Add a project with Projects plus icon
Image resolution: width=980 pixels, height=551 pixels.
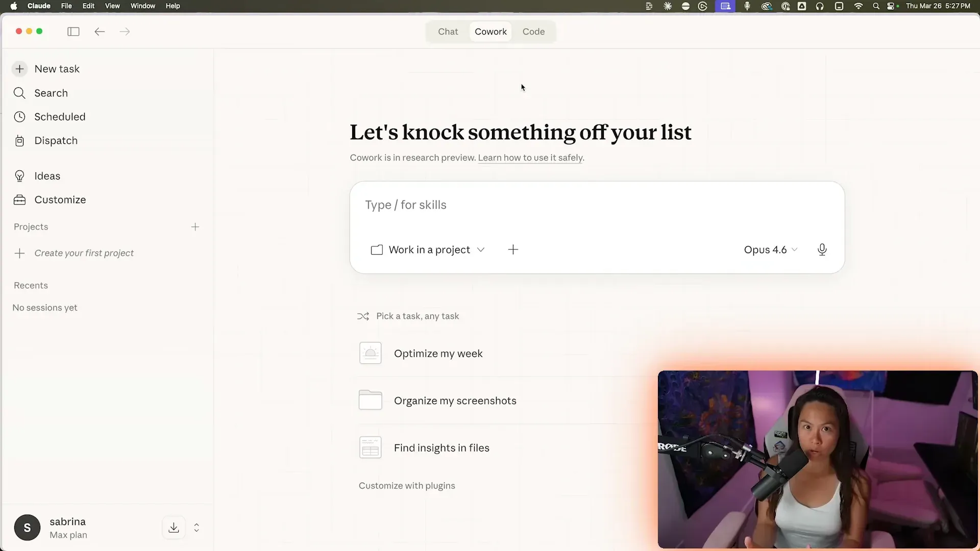point(195,227)
